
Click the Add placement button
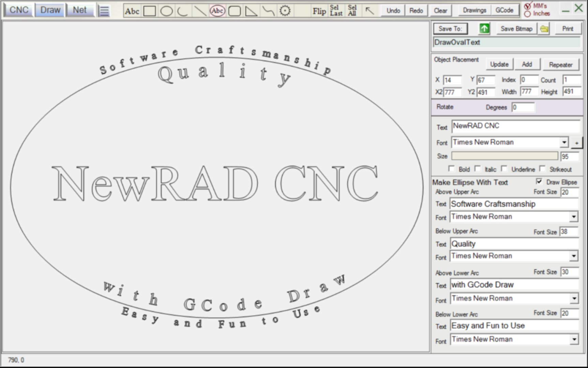527,64
